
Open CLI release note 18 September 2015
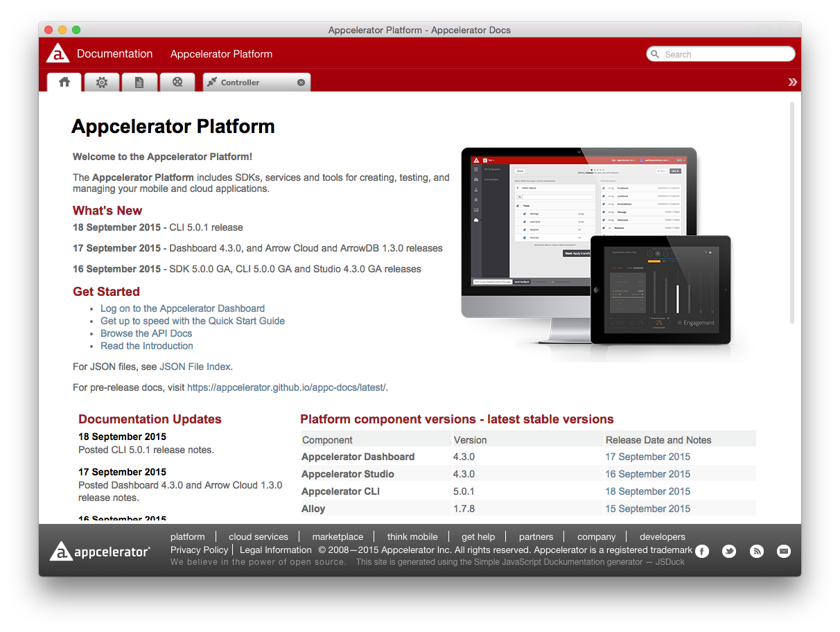pos(648,491)
